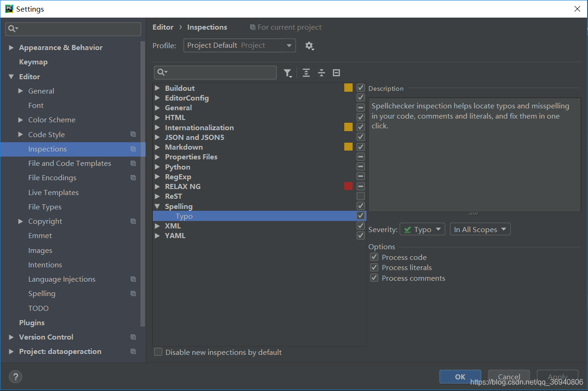Open the Profile Project Default dropdown
The width and height of the screenshot is (588, 391).
(240, 45)
